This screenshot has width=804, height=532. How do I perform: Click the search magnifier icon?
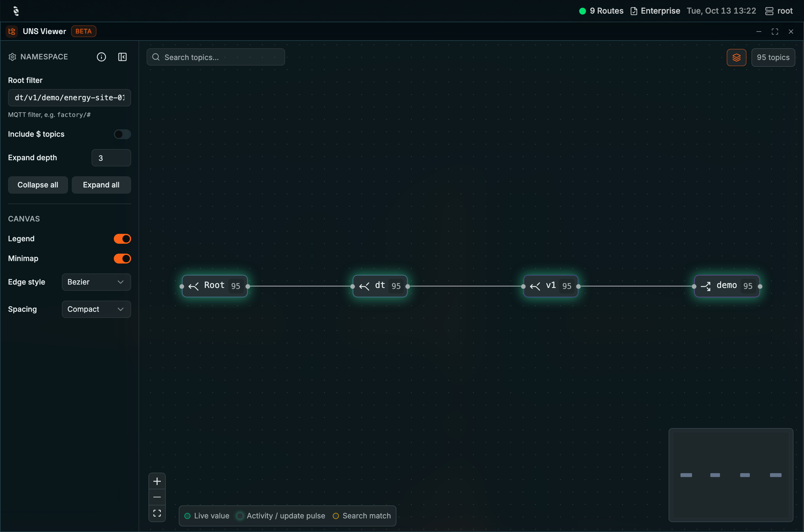156,57
